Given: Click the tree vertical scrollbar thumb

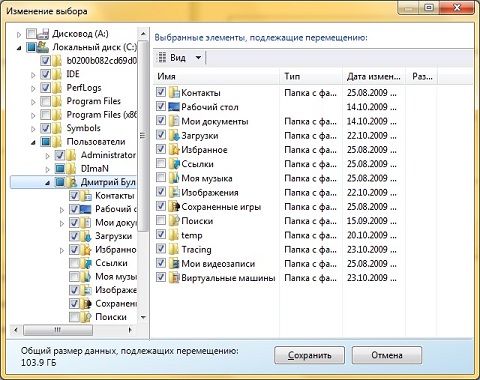Looking at the screenshot, I should [143, 136].
